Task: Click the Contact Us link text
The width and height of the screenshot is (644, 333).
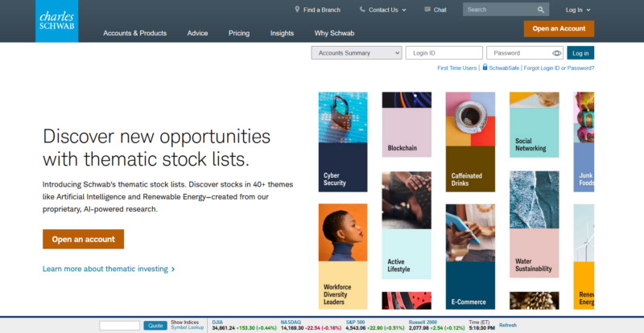Action: coord(383,10)
